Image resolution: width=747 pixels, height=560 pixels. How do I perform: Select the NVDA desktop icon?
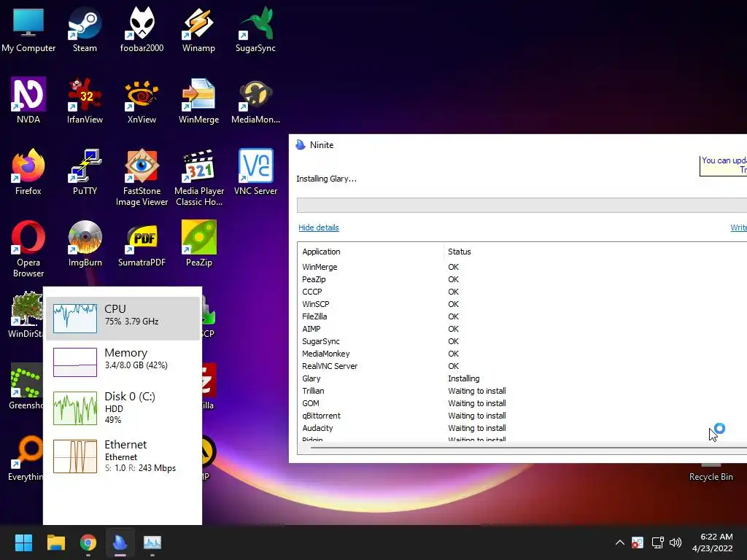tap(28, 101)
